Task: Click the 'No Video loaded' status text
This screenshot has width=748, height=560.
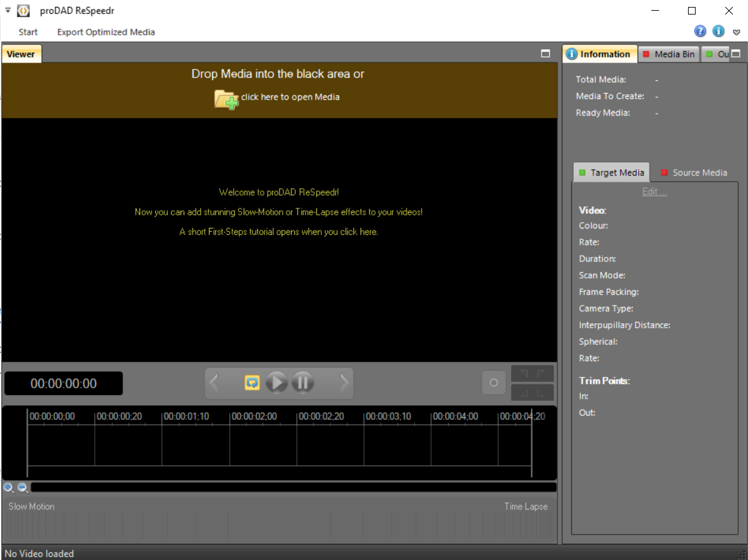Action: [x=39, y=554]
